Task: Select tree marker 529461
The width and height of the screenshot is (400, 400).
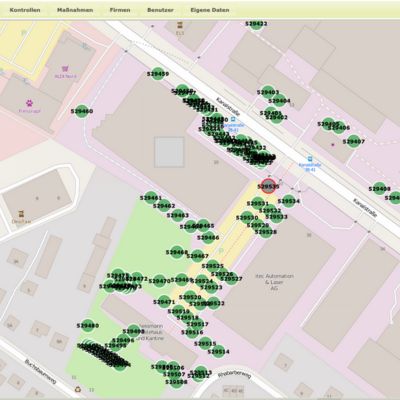Action: (151, 198)
